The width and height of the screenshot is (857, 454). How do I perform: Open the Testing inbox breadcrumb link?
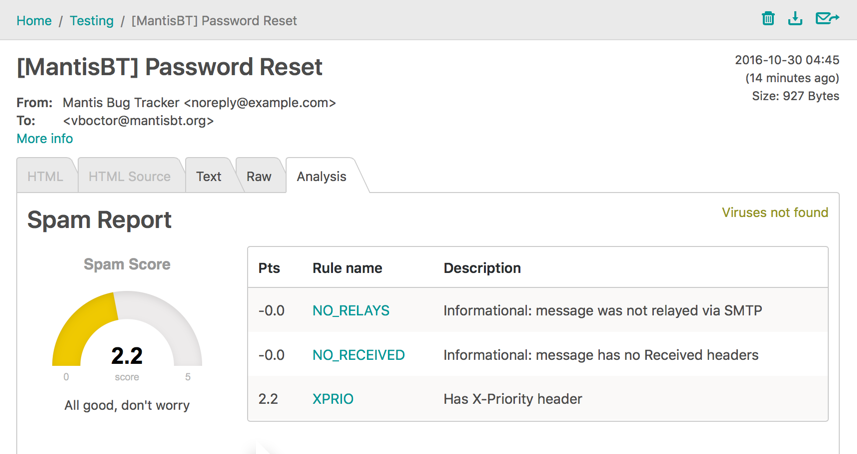91,21
